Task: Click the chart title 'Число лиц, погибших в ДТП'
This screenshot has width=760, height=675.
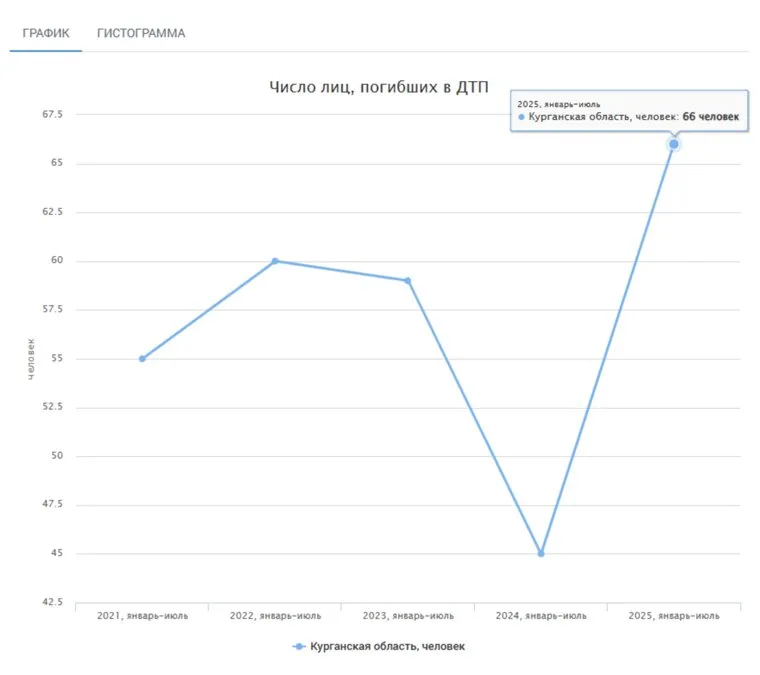Action: coord(379,88)
